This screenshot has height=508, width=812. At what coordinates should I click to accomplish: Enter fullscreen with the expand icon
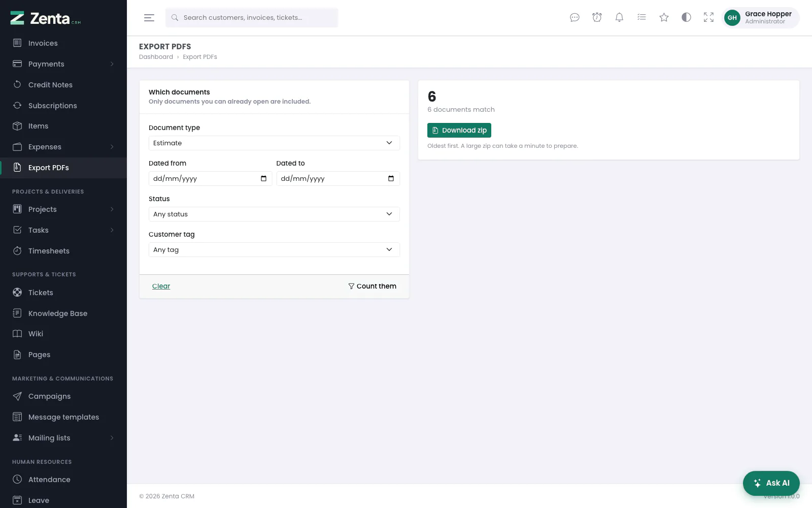tap(708, 18)
